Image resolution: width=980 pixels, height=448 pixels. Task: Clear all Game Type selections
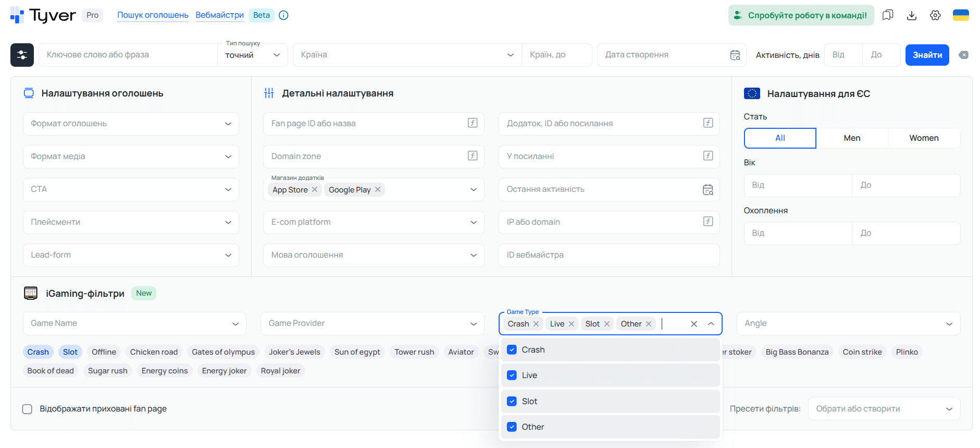pos(694,324)
